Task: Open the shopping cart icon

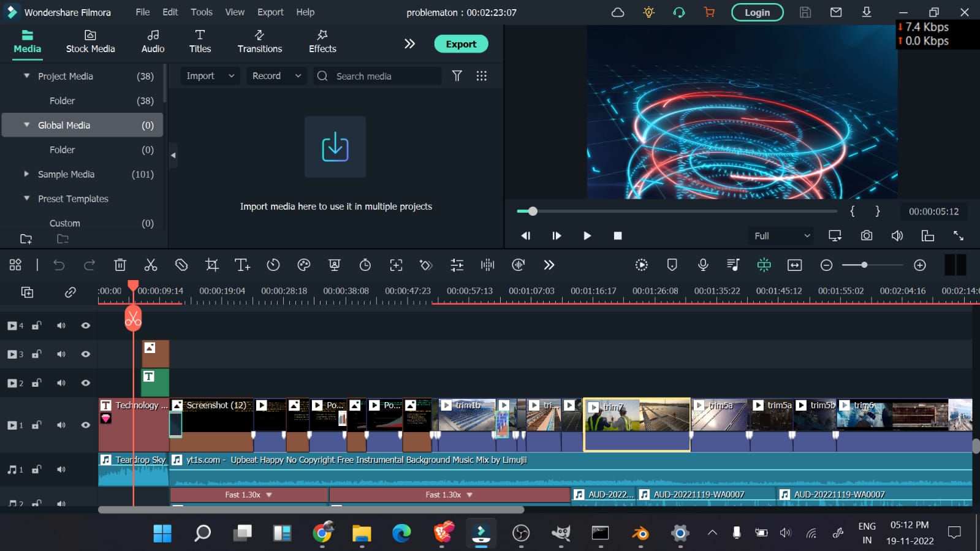Action: 710,12
